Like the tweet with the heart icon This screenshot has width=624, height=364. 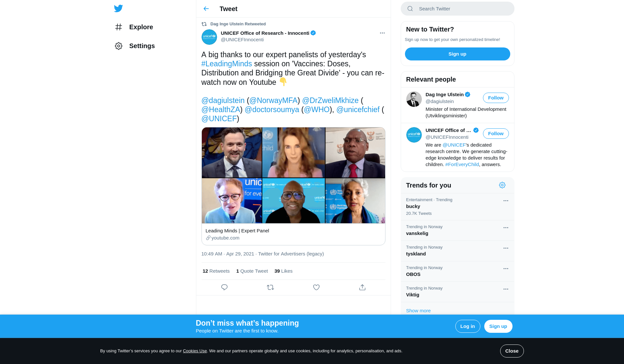316,287
